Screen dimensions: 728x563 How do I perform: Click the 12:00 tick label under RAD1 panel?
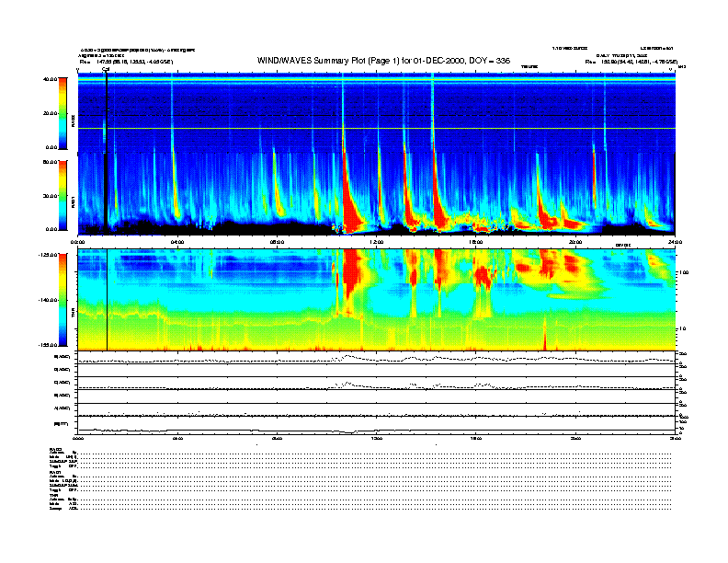pos(377,242)
